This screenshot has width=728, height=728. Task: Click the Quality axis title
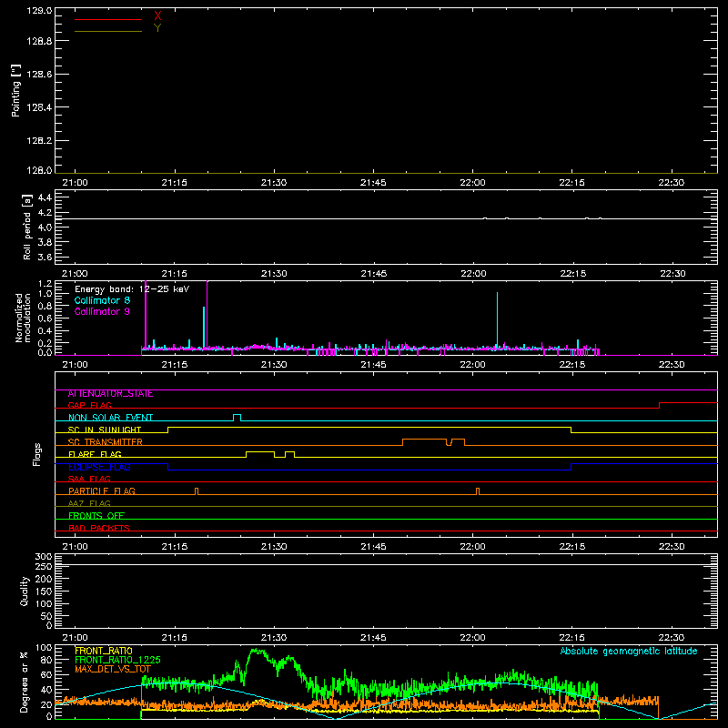click(x=25, y=591)
